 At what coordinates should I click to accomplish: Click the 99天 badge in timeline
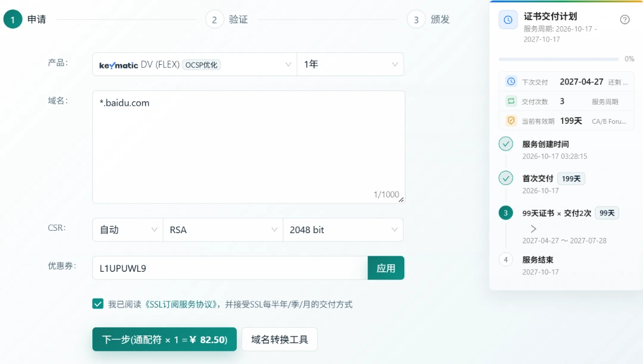coord(607,213)
